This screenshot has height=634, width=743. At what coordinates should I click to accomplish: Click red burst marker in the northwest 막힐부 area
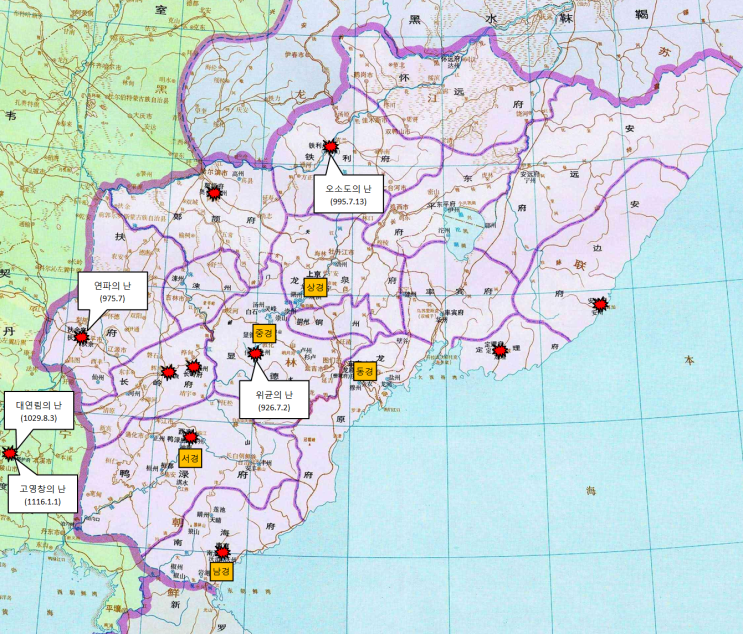point(215,193)
